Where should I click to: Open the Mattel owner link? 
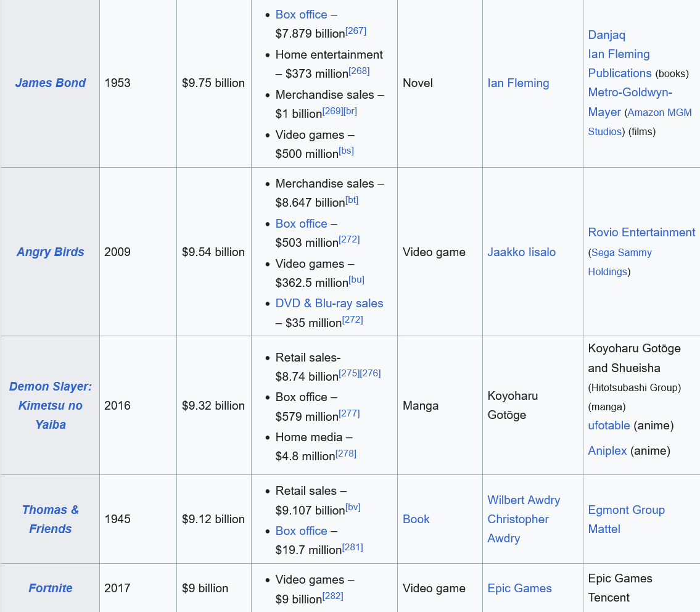coord(604,529)
